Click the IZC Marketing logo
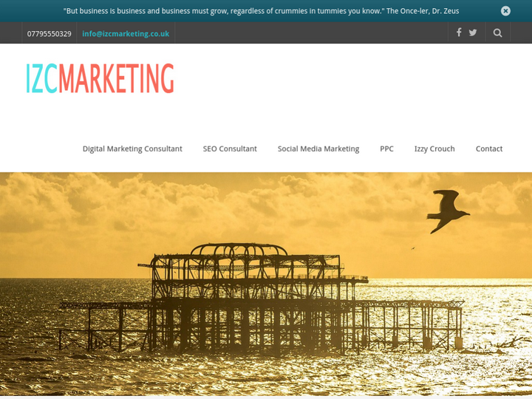 click(x=100, y=78)
